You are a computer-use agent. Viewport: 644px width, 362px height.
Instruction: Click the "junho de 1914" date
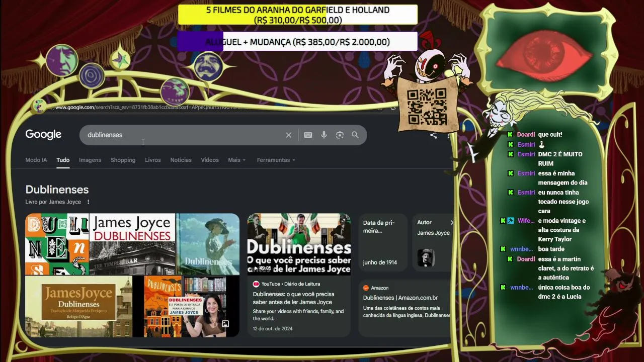tap(380, 262)
